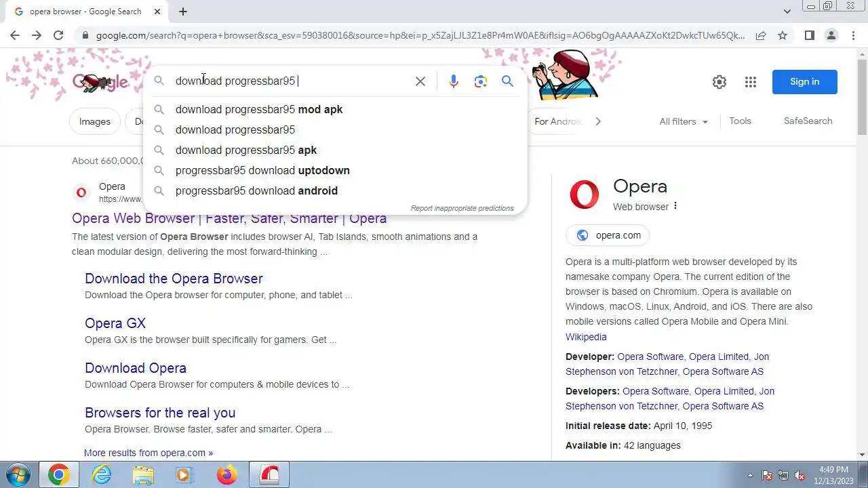The width and height of the screenshot is (868, 488).
Task: Click the Google doodle logo
Action: (x=100, y=82)
